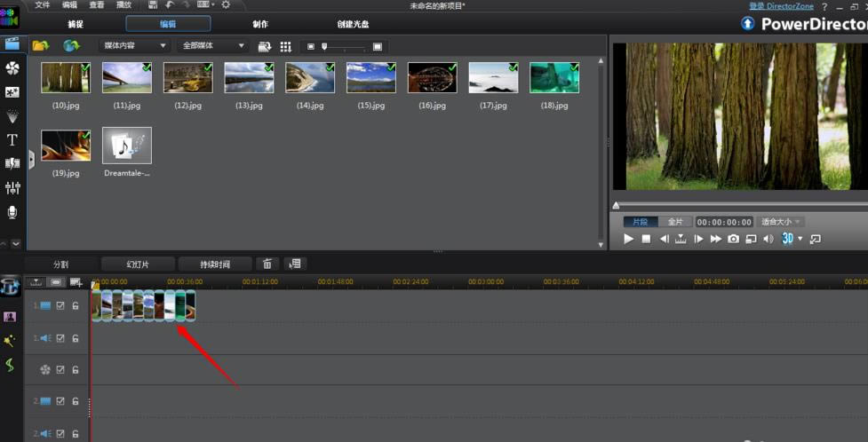This screenshot has height=442, width=868.
Task: Lock the effect track
Action: (76, 369)
